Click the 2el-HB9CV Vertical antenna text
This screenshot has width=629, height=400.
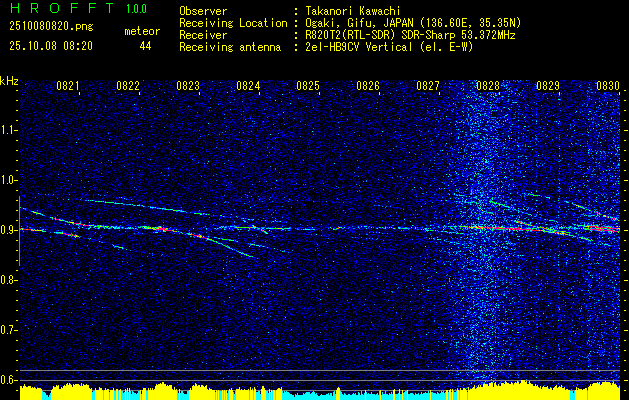[389, 47]
